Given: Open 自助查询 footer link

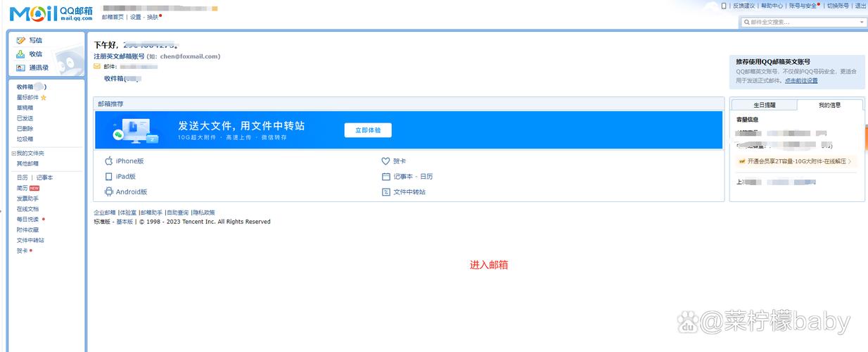Looking at the screenshot, I should (x=177, y=212).
